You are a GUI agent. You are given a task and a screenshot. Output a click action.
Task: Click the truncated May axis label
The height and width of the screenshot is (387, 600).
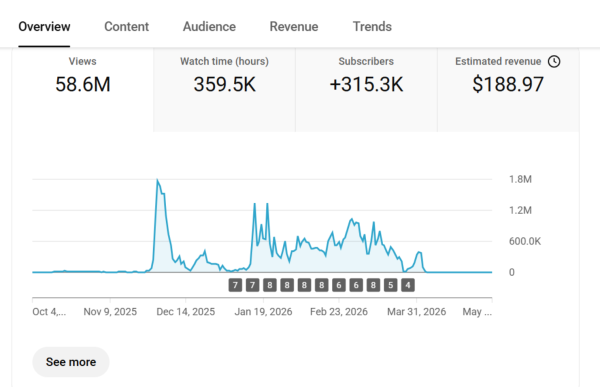point(477,312)
